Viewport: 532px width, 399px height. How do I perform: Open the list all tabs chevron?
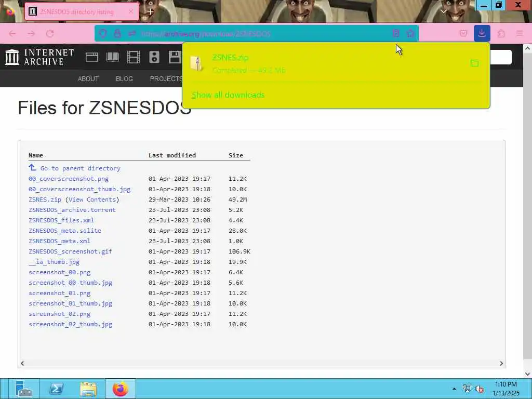[444, 11]
